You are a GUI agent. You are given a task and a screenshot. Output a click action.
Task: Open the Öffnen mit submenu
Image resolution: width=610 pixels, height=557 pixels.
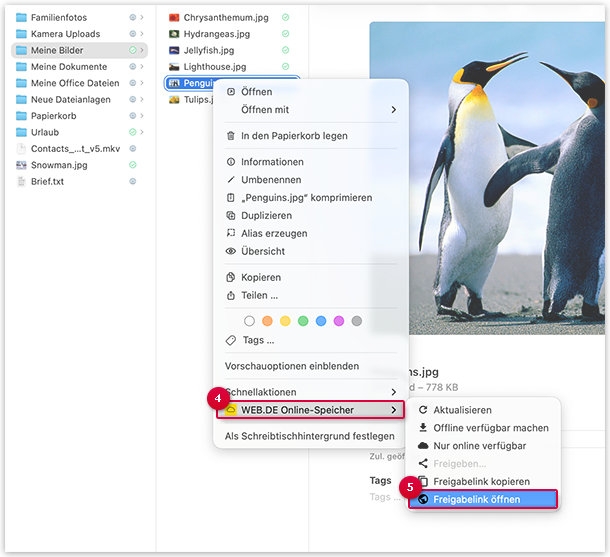click(311, 110)
